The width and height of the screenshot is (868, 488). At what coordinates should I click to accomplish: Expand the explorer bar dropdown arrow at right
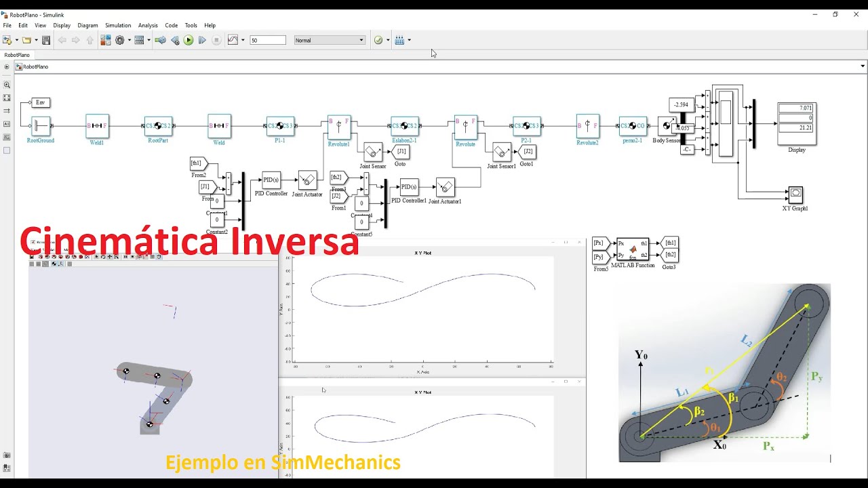pos(863,66)
